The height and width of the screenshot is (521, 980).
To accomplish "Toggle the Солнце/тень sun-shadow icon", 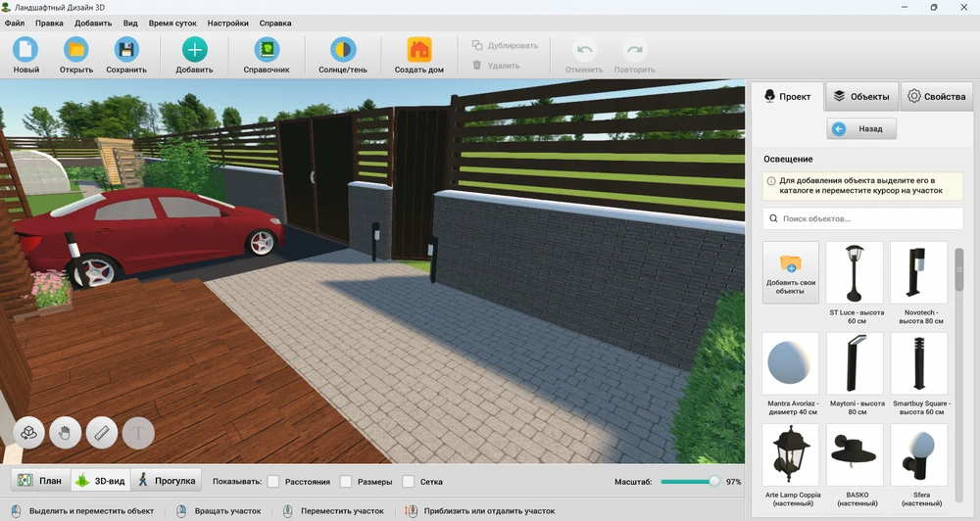I will coord(342,50).
